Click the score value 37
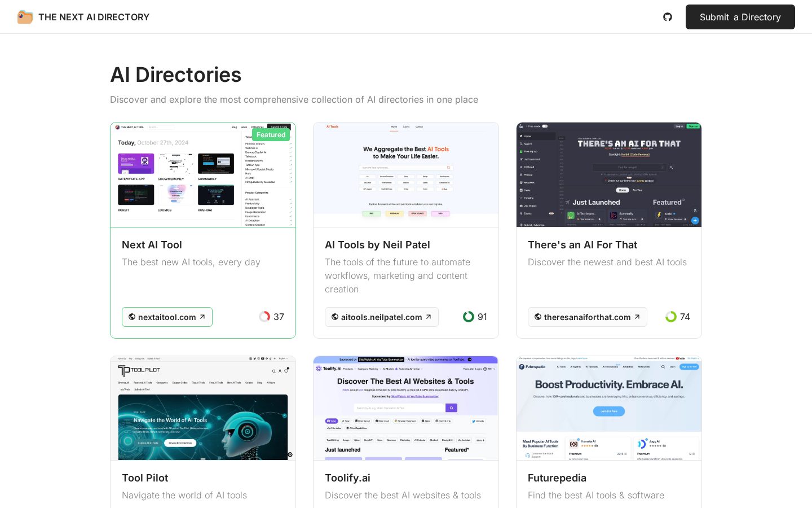The height and width of the screenshot is (508, 812). [279, 317]
